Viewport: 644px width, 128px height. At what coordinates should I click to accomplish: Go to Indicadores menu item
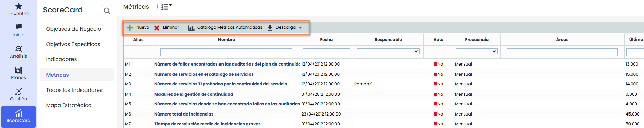[61, 59]
